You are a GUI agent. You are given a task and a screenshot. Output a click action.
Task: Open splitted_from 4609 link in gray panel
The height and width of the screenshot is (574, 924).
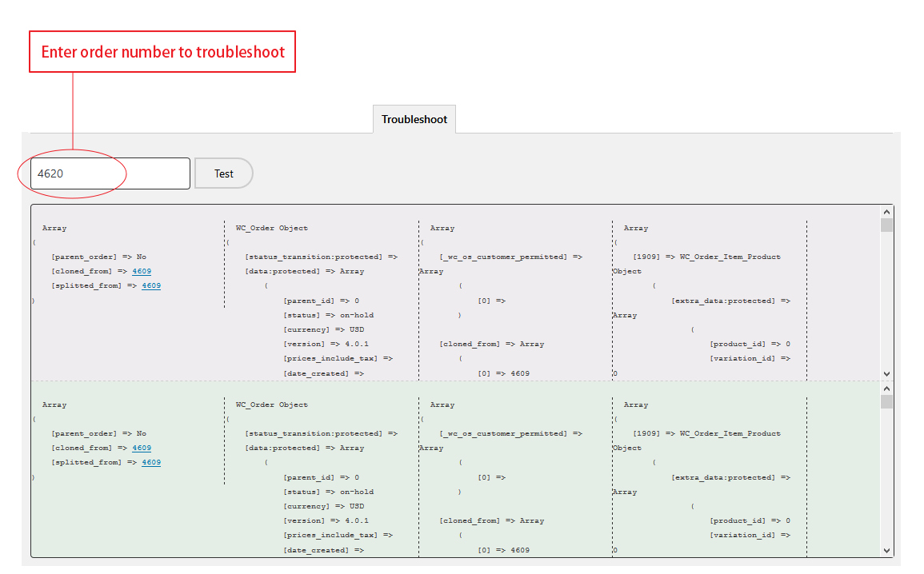coord(151,285)
